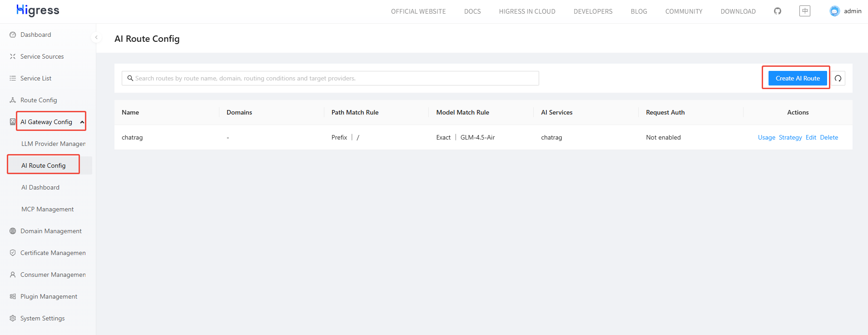Open AI Dashboard in sidebar
Image resolution: width=868 pixels, height=335 pixels.
(x=40, y=187)
